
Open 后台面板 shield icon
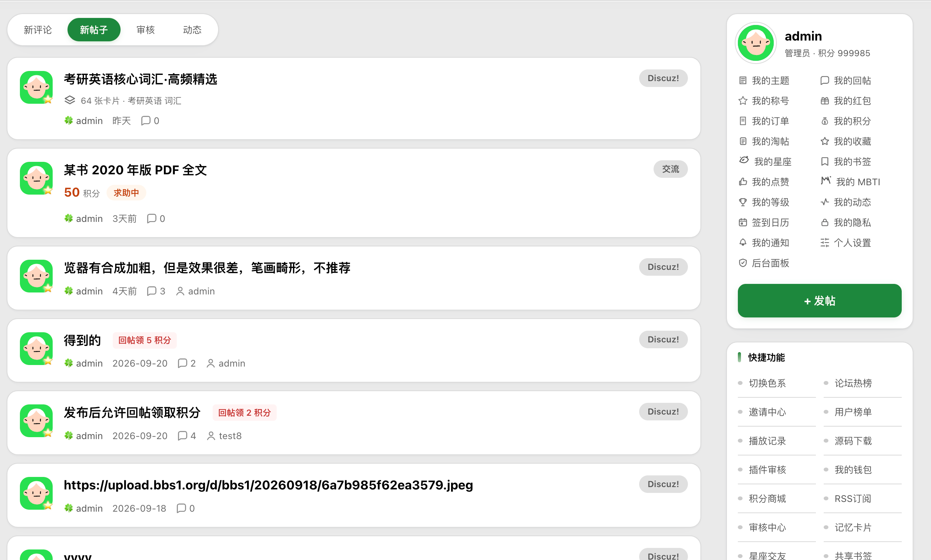743,263
